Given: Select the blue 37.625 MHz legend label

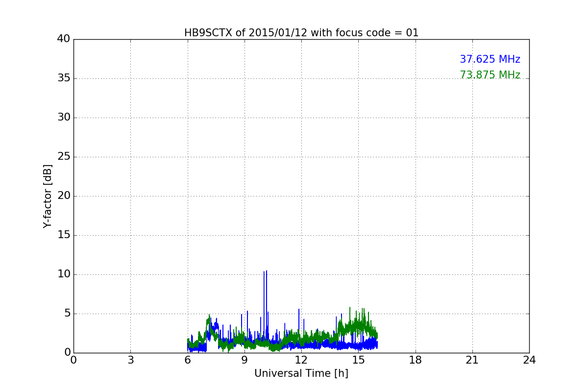Looking at the screenshot, I should tap(490, 59).
